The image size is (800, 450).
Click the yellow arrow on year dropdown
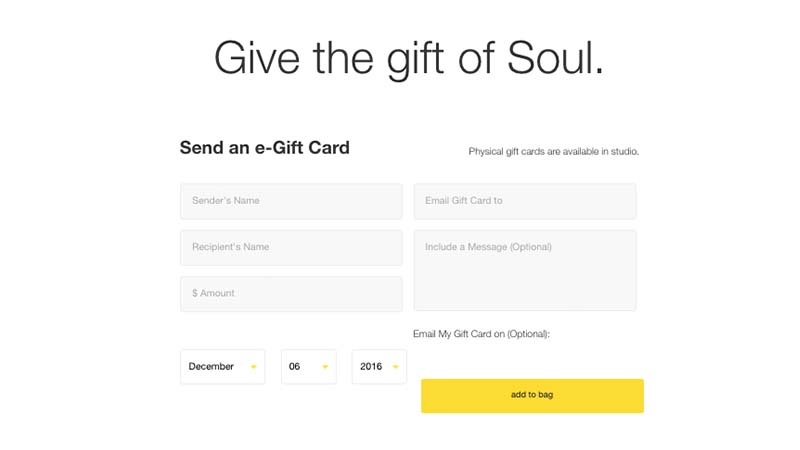395,367
